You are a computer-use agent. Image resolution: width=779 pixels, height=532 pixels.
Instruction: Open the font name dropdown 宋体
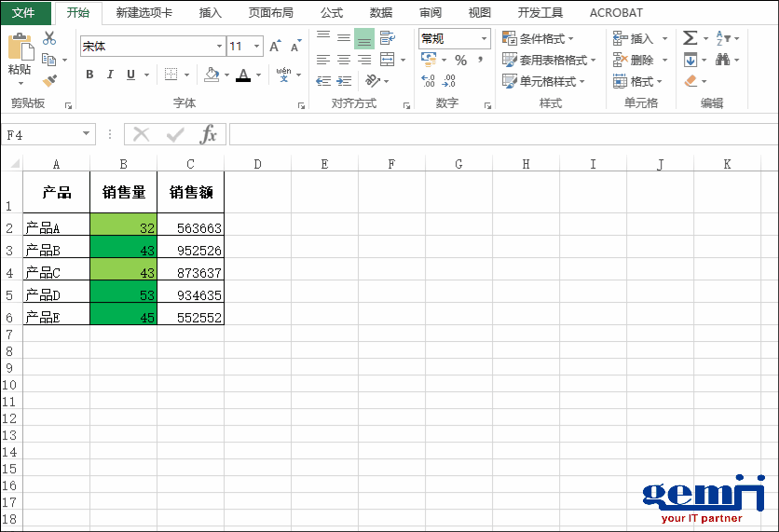pos(220,47)
